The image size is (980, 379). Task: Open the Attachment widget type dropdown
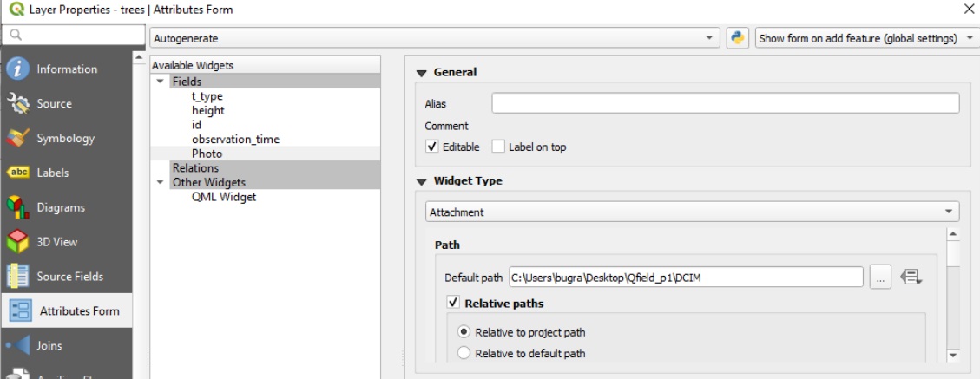tap(692, 212)
